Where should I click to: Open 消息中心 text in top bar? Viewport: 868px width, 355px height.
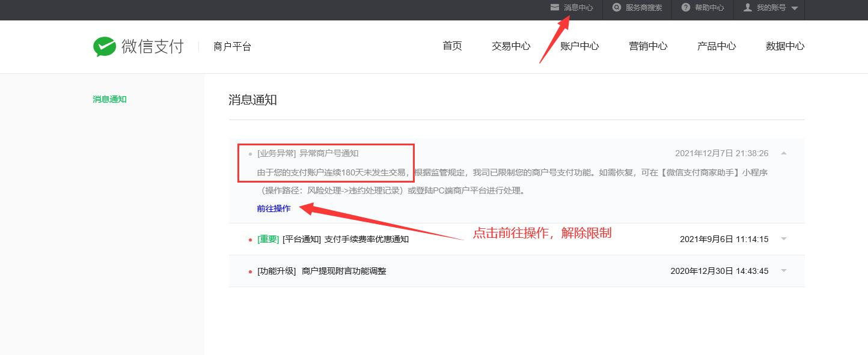pyautogui.click(x=578, y=8)
